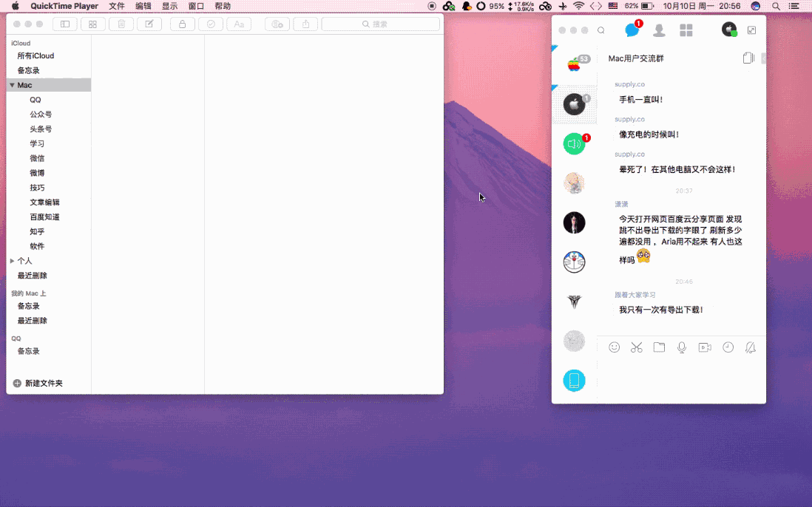Toggle mute notifications bell in QQ chat
Viewport: 812px width, 507px height.
pyautogui.click(x=751, y=347)
